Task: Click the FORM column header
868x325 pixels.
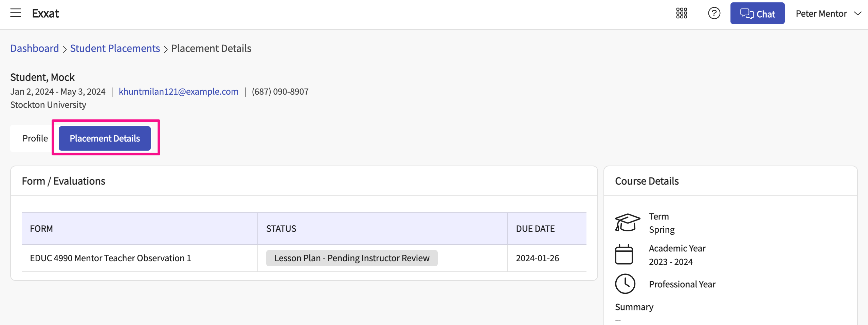Action: click(41, 229)
